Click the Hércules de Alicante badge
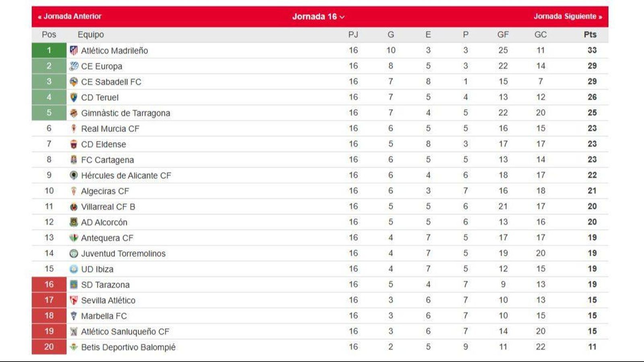This screenshot has height=362, width=644. (74, 175)
